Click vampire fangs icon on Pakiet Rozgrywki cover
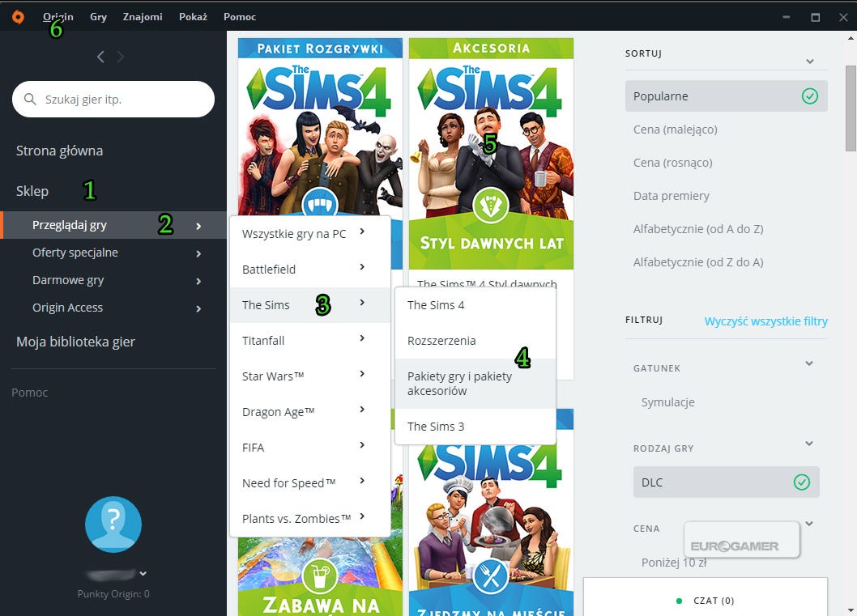The image size is (857, 616). coord(319,203)
